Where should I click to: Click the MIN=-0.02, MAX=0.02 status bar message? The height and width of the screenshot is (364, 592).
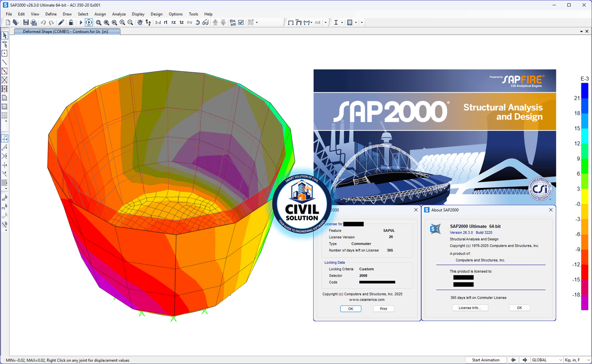(x=67, y=360)
